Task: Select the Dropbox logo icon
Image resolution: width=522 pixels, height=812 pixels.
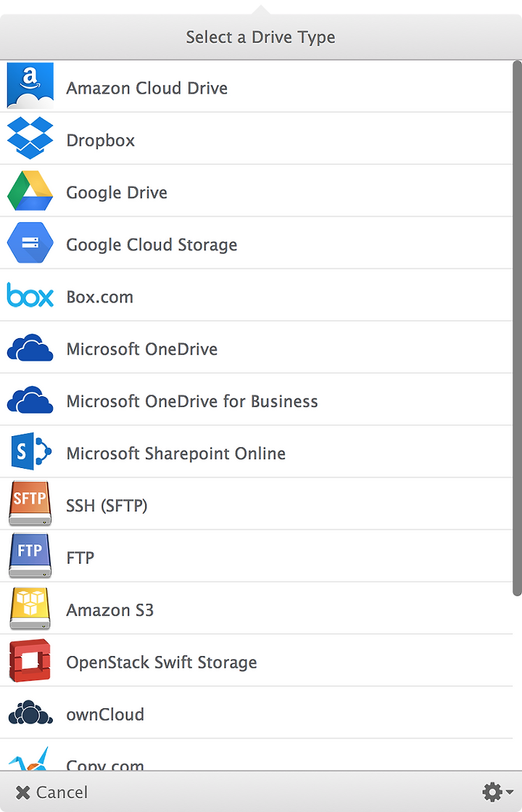Action: pos(30,138)
